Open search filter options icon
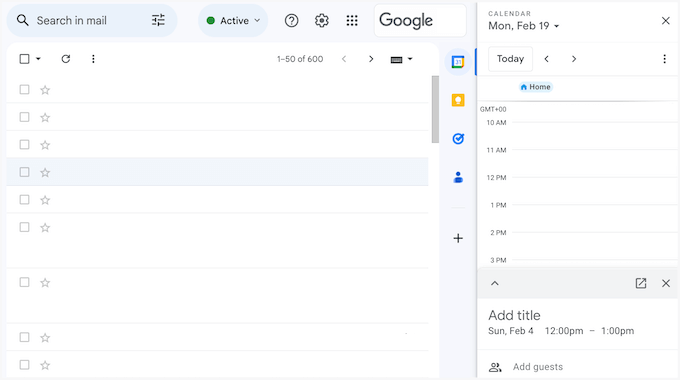Viewport: 680px width, 380px height. 158,20
